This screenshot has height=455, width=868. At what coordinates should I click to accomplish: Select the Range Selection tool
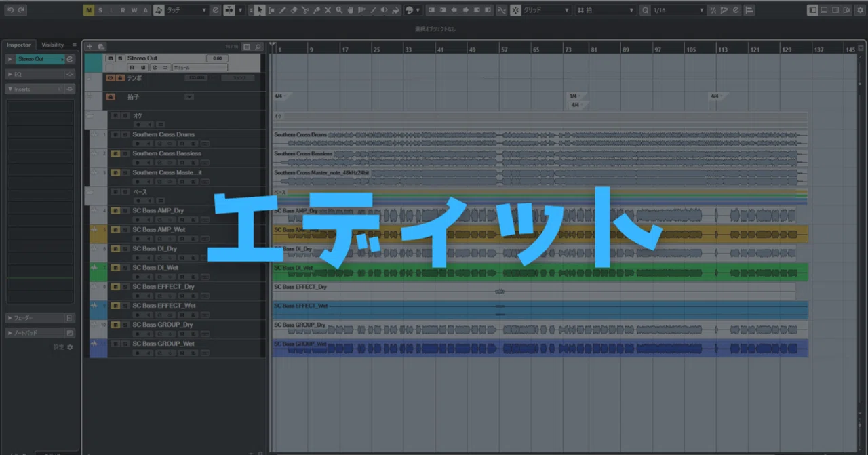271,10
